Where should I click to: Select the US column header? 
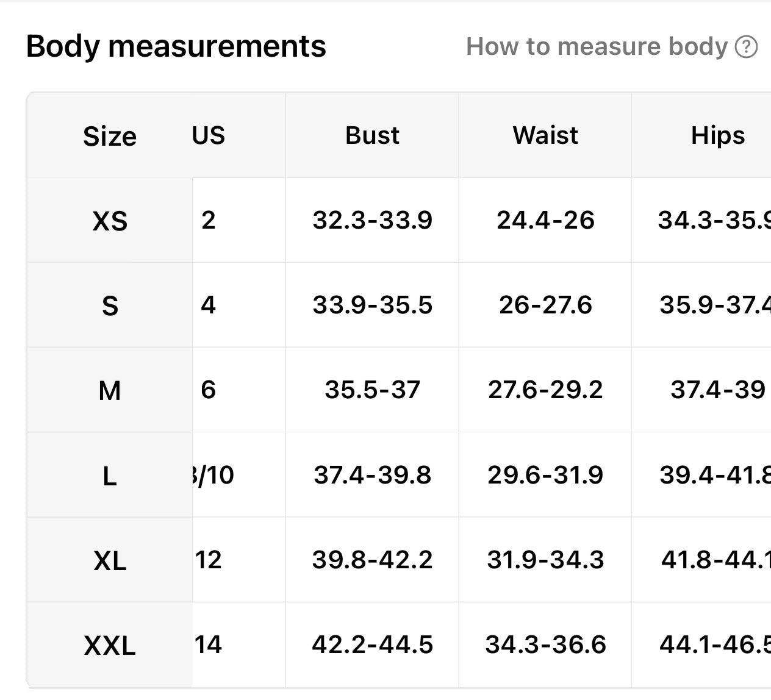(x=209, y=135)
